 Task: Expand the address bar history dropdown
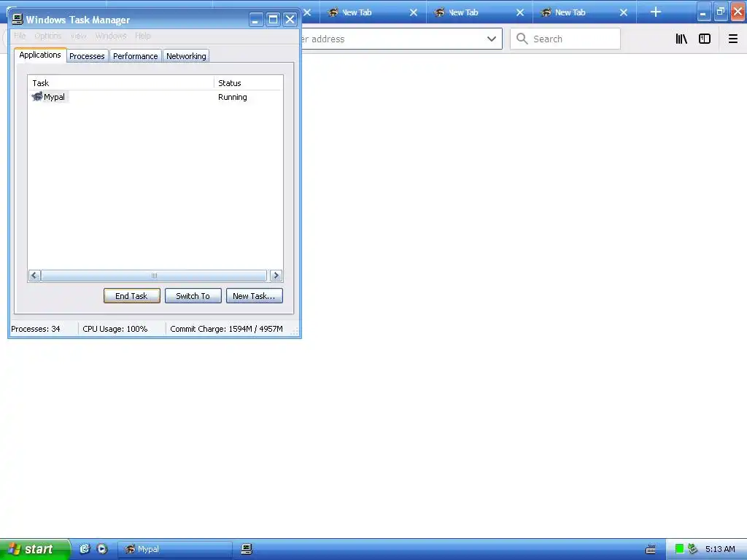point(492,39)
